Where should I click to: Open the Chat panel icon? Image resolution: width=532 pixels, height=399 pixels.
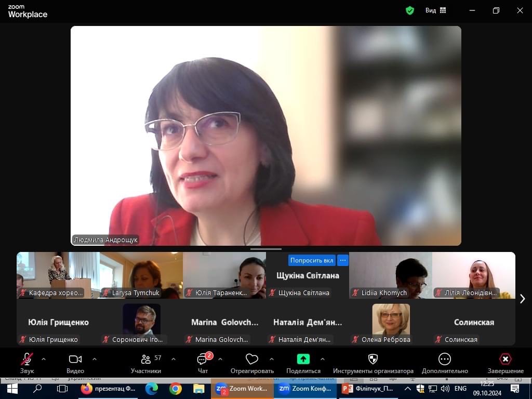(x=203, y=360)
